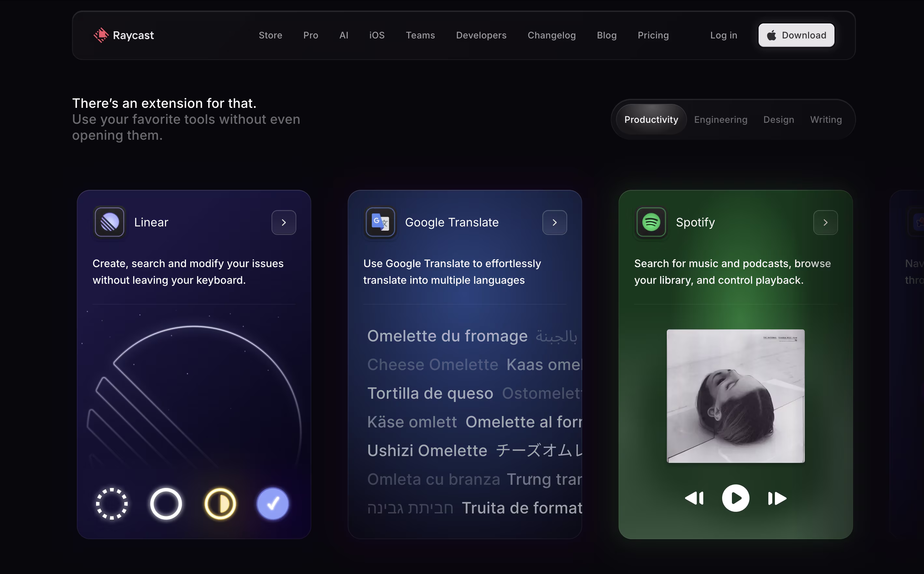Click the Linear backlog dashed-circle status icon

tap(112, 504)
